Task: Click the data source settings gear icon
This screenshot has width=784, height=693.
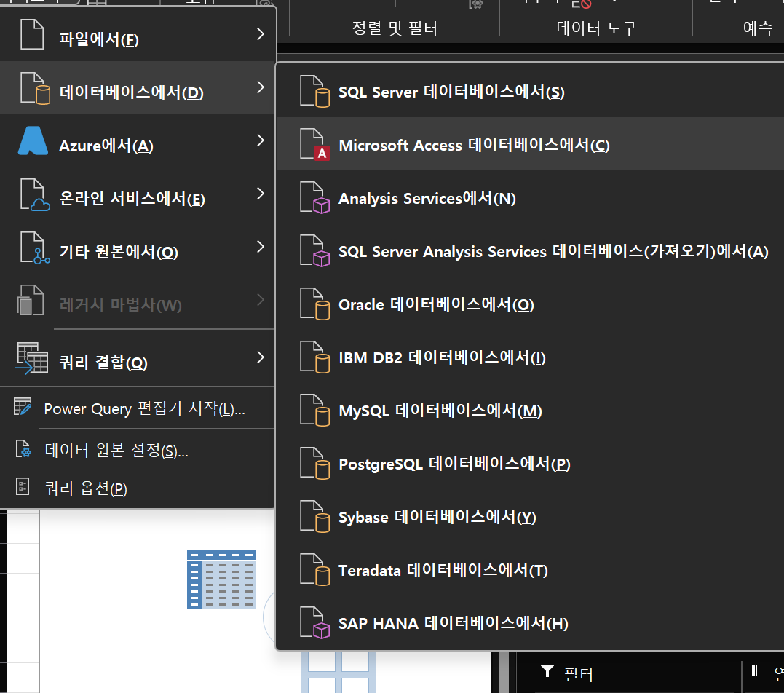Action: tap(23, 450)
